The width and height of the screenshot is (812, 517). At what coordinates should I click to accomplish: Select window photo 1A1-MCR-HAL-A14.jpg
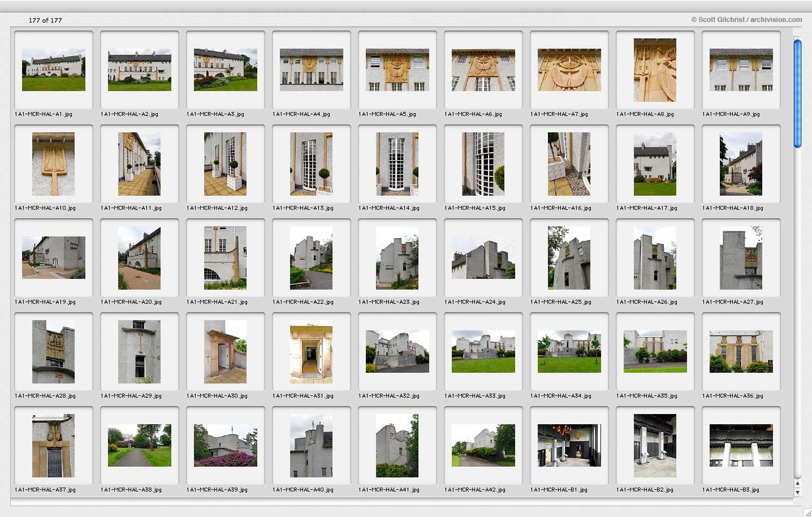tap(398, 164)
